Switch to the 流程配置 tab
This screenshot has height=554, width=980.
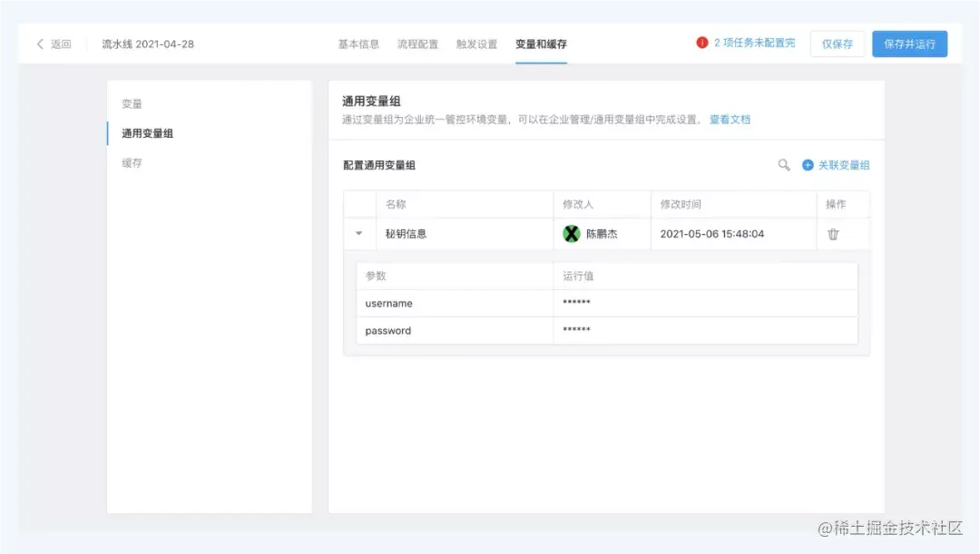(417, 44)
